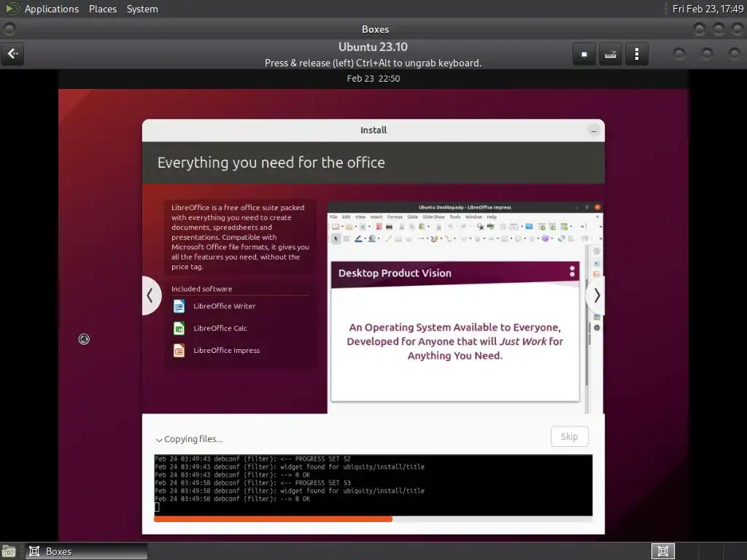The width and height of the screenshot is (747, 560).
Task: Click the workspace switcher icon in bottom panel
Action: pyautogui.click(x=662, y=551)
